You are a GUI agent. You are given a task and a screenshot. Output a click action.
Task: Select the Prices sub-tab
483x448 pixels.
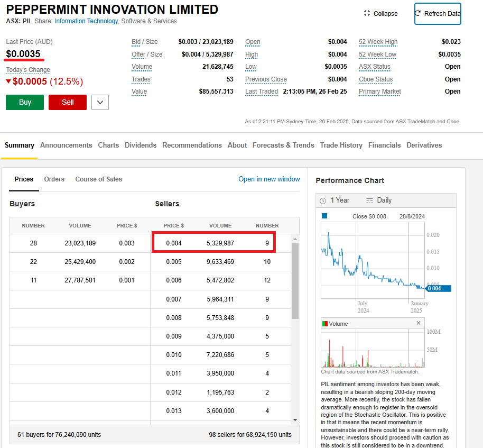point(24,179)
